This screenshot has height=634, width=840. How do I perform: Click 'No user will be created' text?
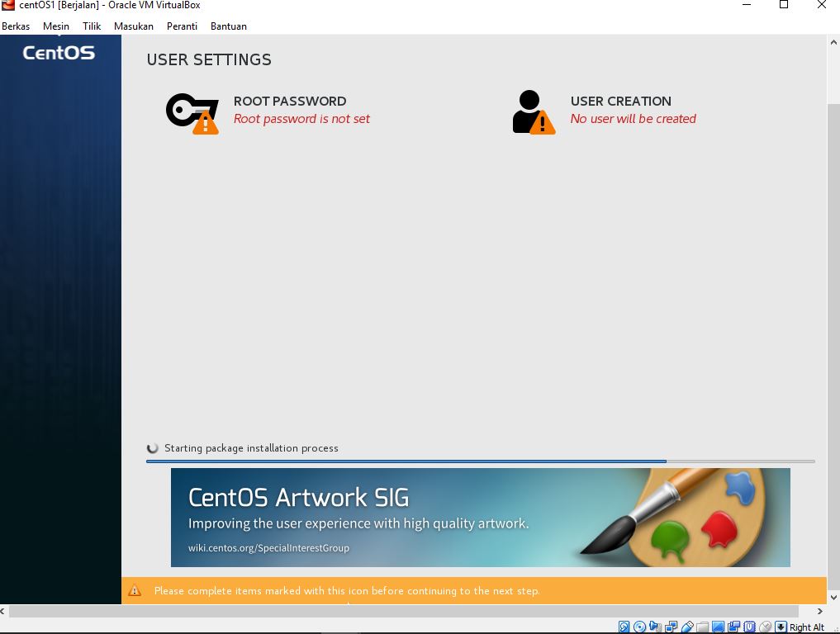click(634, 119)
